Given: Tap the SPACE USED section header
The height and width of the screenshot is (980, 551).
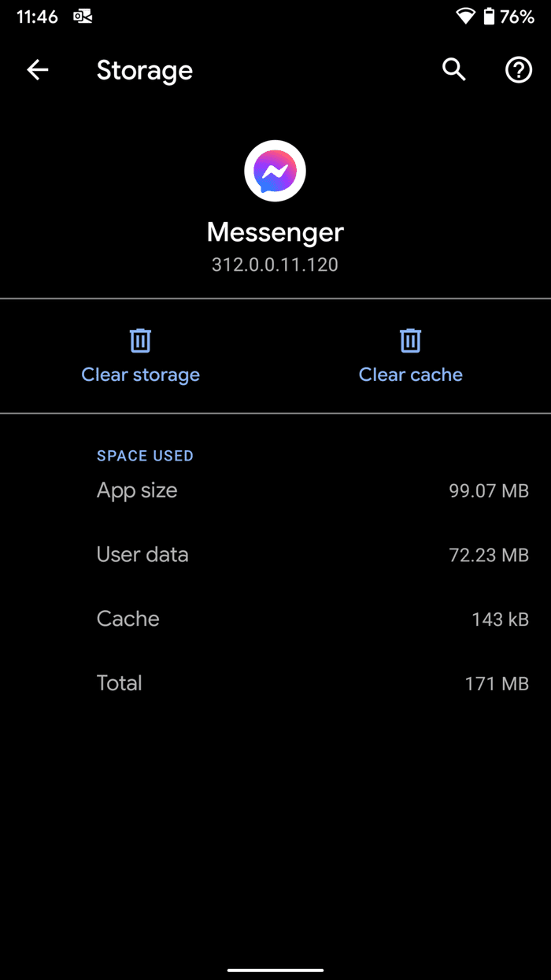Looking at the screenshot, I should (x=145, y=456).
